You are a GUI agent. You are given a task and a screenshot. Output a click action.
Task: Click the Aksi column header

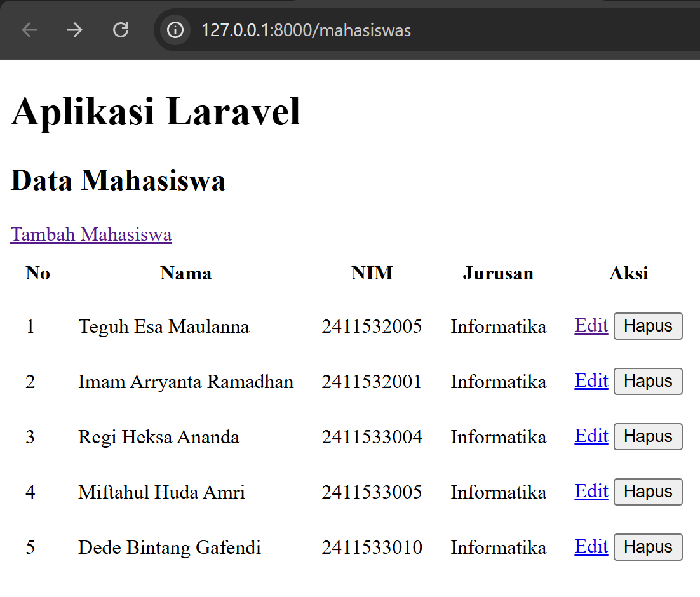(x=629, y=273)
